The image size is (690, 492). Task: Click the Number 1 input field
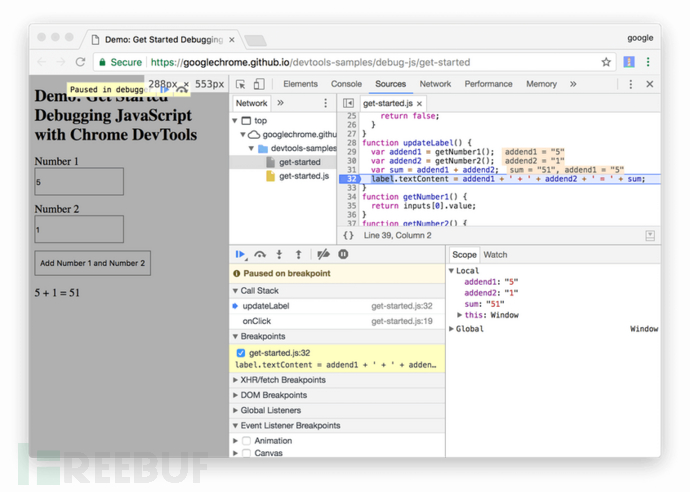[79, 182]
